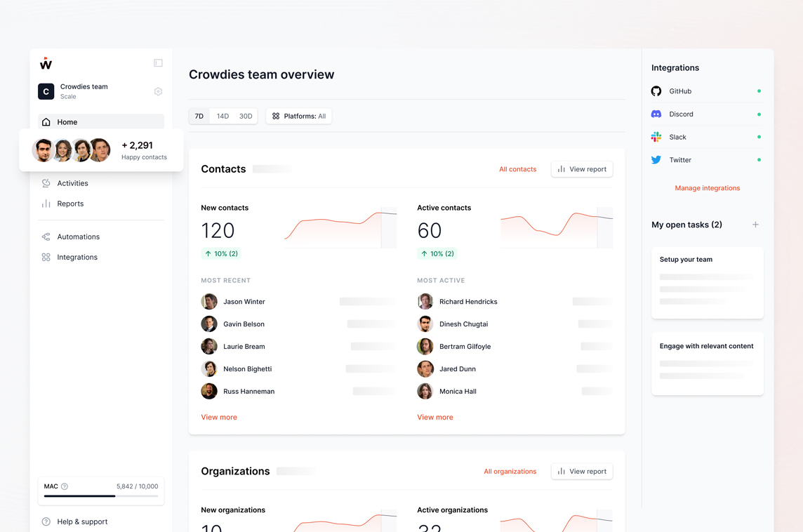Click the Nelson Bighetti contact name

click(x=247, y=369)
